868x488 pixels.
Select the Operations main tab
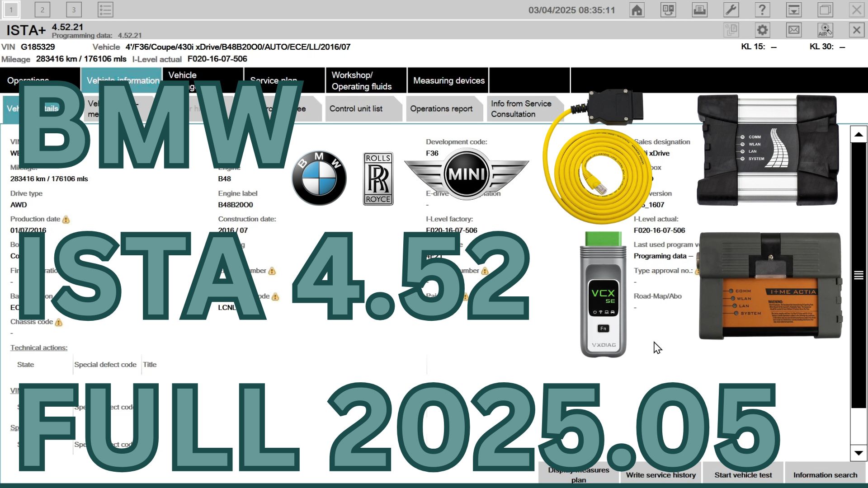point(40,80)
